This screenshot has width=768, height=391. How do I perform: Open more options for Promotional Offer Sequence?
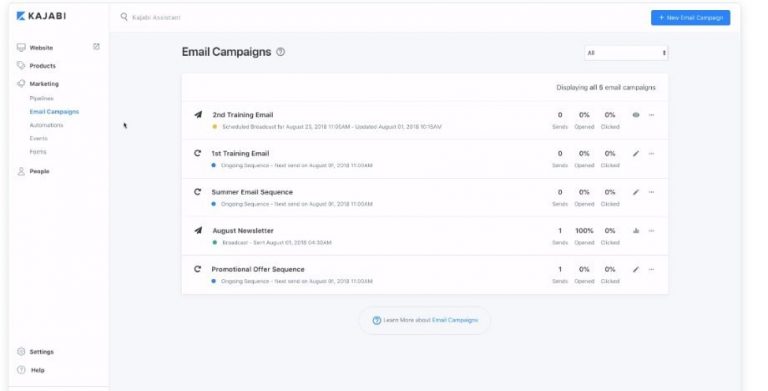tap(651, 269)
